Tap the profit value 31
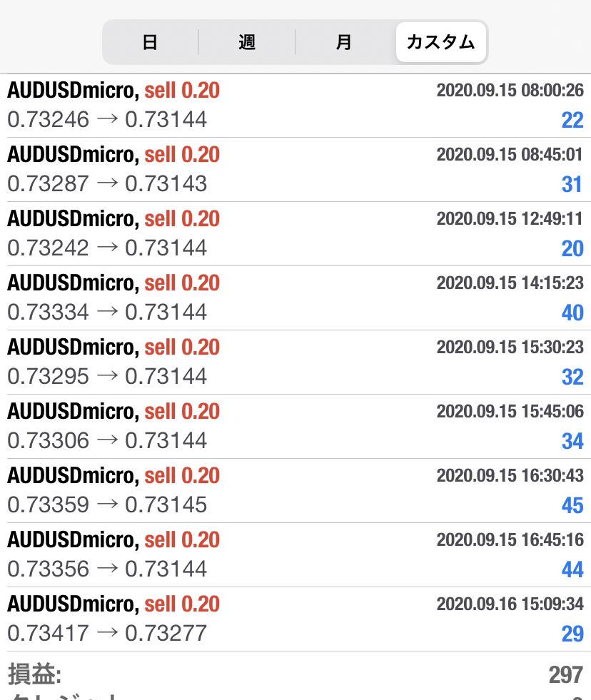The image size is (591, 700). pyautogui.click(x=572, y=184)
